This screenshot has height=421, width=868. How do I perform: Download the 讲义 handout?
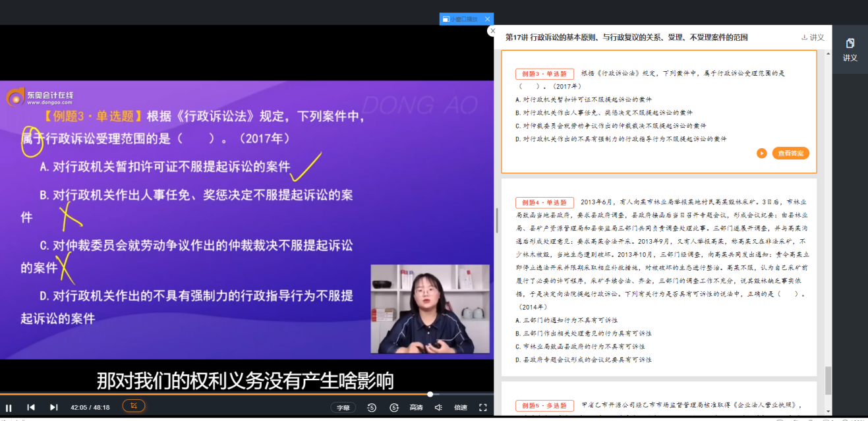tap(813, 38)
